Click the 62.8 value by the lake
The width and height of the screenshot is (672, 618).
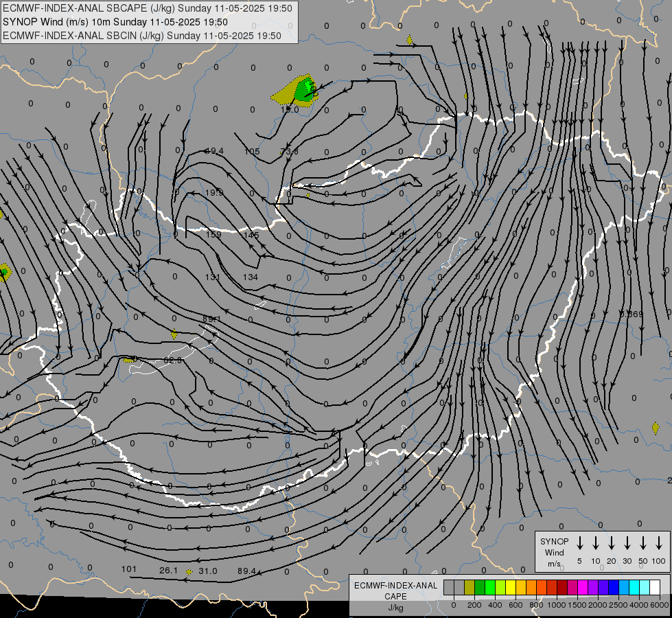(x=173, y=360)
